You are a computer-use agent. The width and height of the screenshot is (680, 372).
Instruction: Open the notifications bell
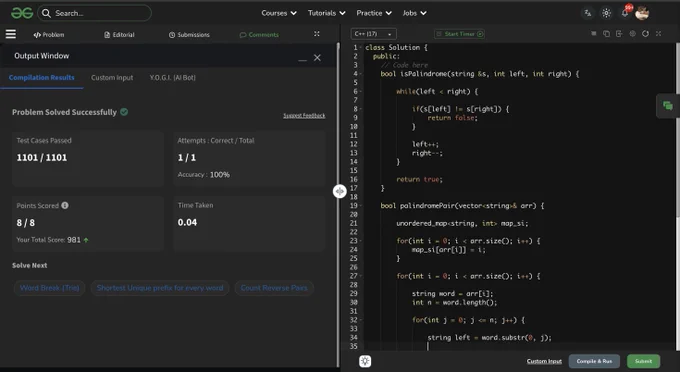(625, 13)
